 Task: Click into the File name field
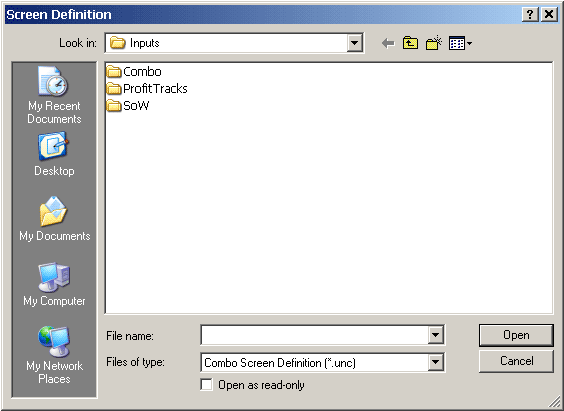(314, 335)
